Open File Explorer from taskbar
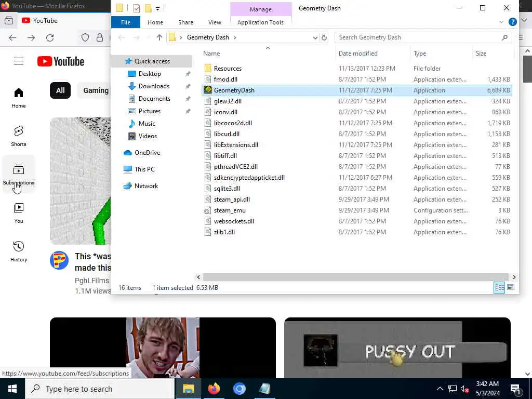 point(188,389)
